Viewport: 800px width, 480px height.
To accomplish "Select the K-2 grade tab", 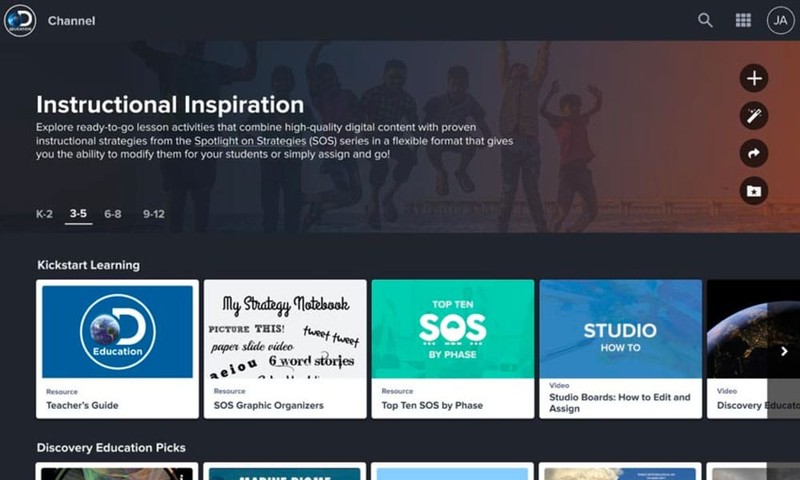I will click(44, 214).
